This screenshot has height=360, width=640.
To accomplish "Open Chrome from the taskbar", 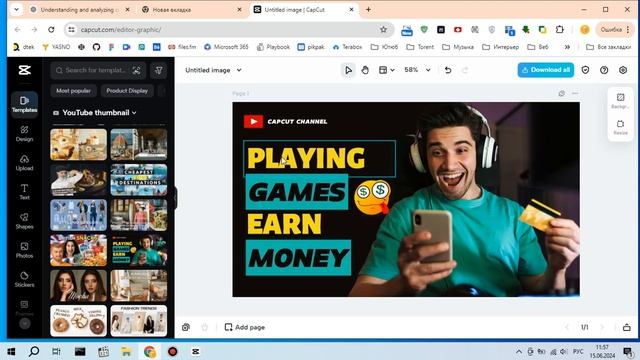I will click(x=149, y=351).
